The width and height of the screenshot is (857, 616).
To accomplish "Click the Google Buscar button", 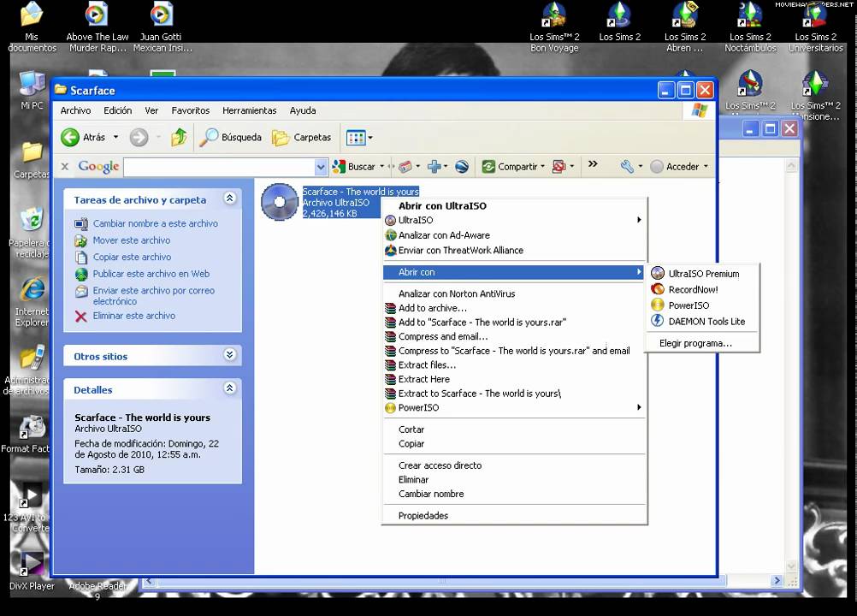I will pos(354,167).
